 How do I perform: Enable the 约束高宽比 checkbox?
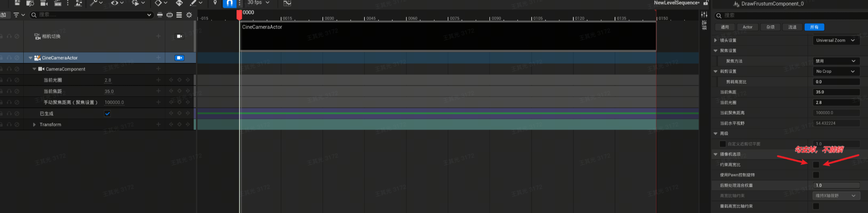pos(816,165)
